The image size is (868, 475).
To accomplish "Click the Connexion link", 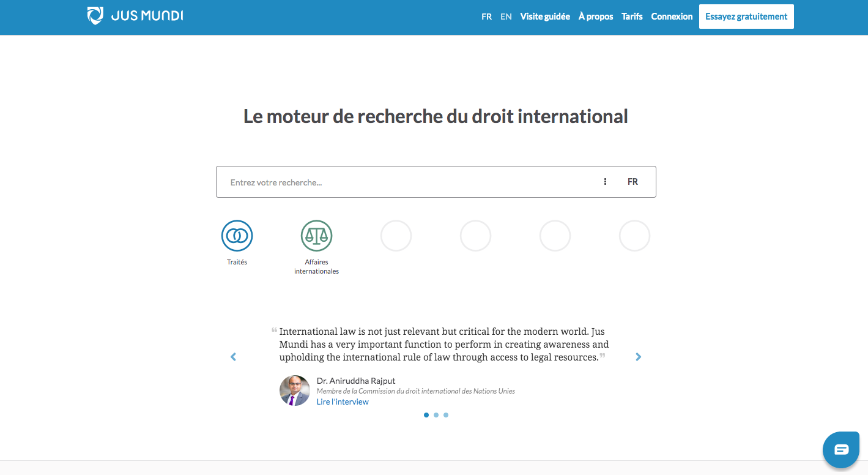I will [x=672, y=17].
